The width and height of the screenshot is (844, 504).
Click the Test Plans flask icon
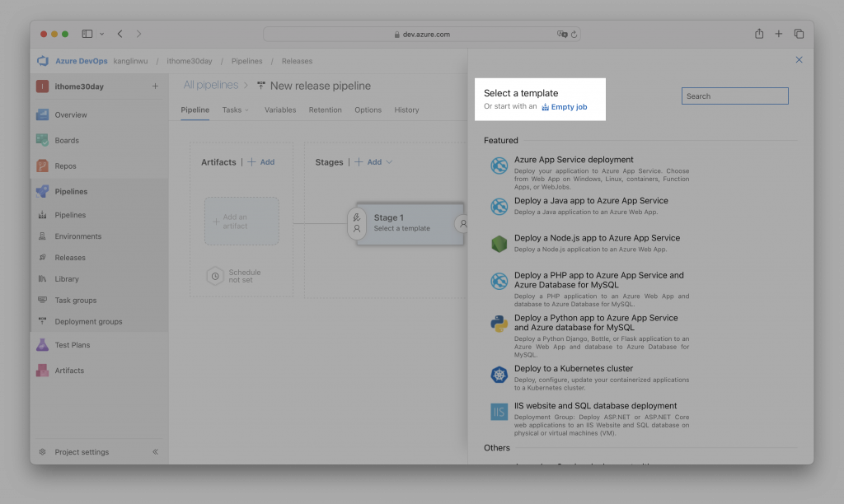tap(43, 345)
